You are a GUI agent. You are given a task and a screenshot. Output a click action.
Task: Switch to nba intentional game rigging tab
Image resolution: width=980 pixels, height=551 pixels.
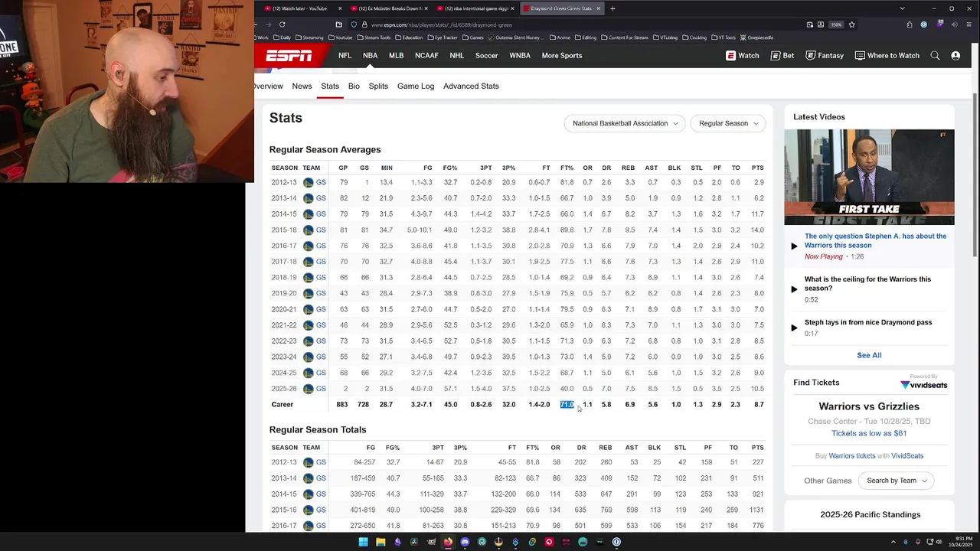click(x=475, y=8)
